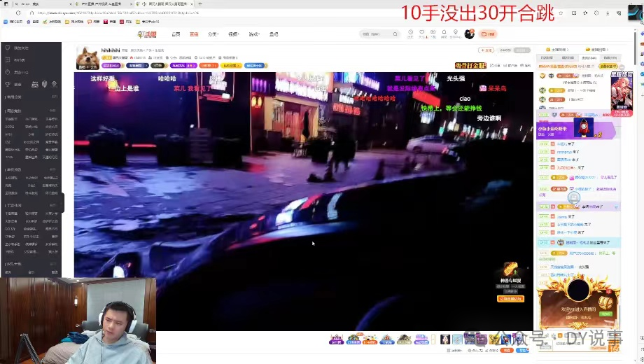Open the 首页 home nav item
644x364 pixels.
click(x=176, y=34)
